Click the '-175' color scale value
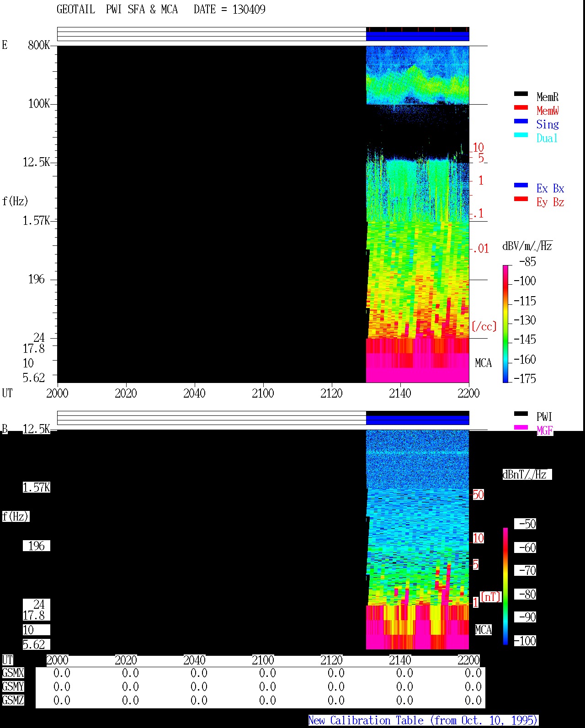585x728 pixels. coord(525,378)
